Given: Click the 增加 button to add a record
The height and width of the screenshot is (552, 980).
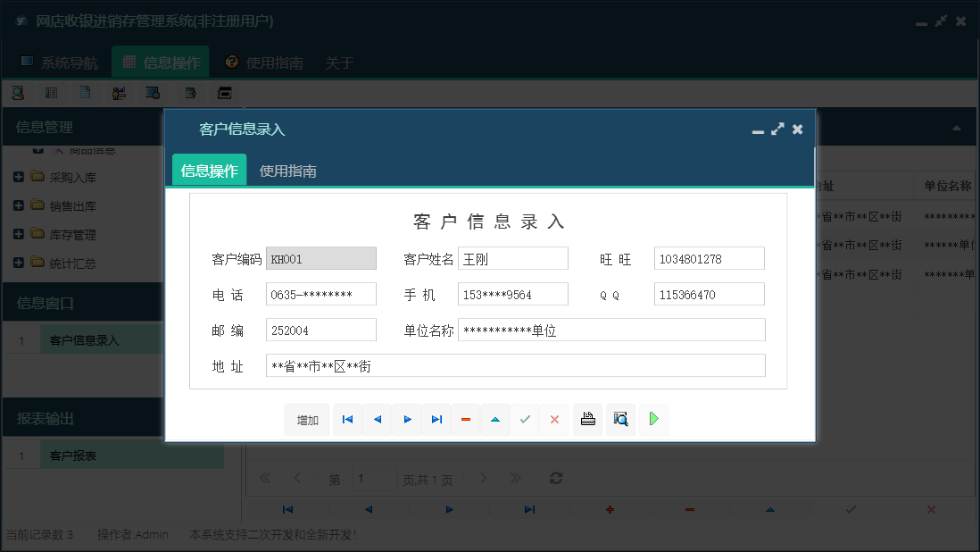Looking at the screenshot, I should pyautogui.click(x=306, y=419).
